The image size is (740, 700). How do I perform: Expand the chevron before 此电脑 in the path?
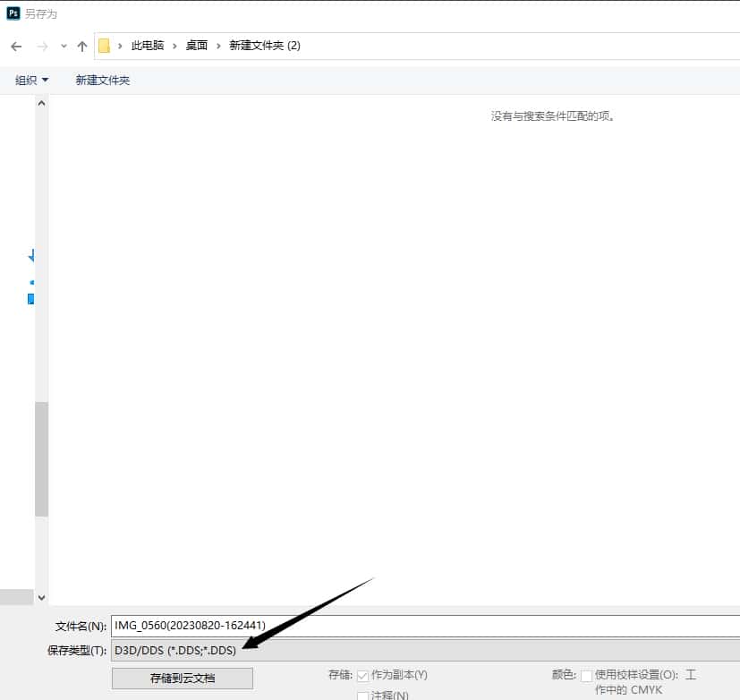coord(120,46)
